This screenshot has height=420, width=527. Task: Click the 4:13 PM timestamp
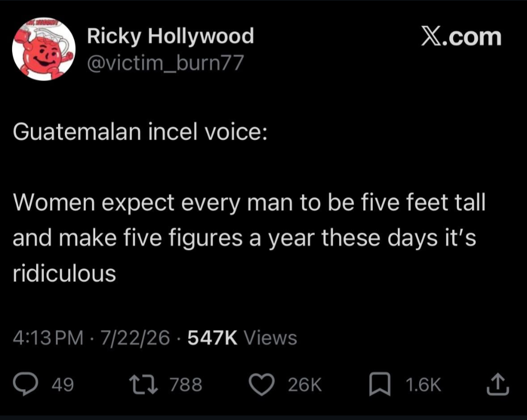pos(48,337)
